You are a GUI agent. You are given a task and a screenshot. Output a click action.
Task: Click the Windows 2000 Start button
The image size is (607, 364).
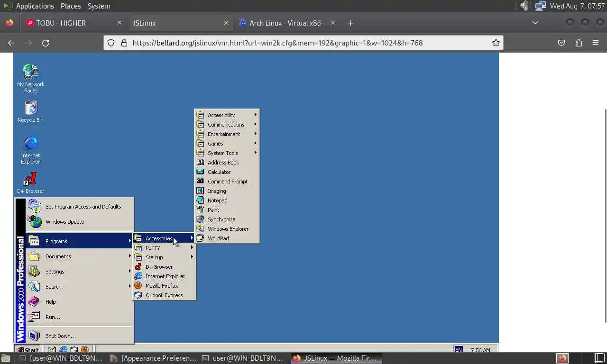(28, 350)
